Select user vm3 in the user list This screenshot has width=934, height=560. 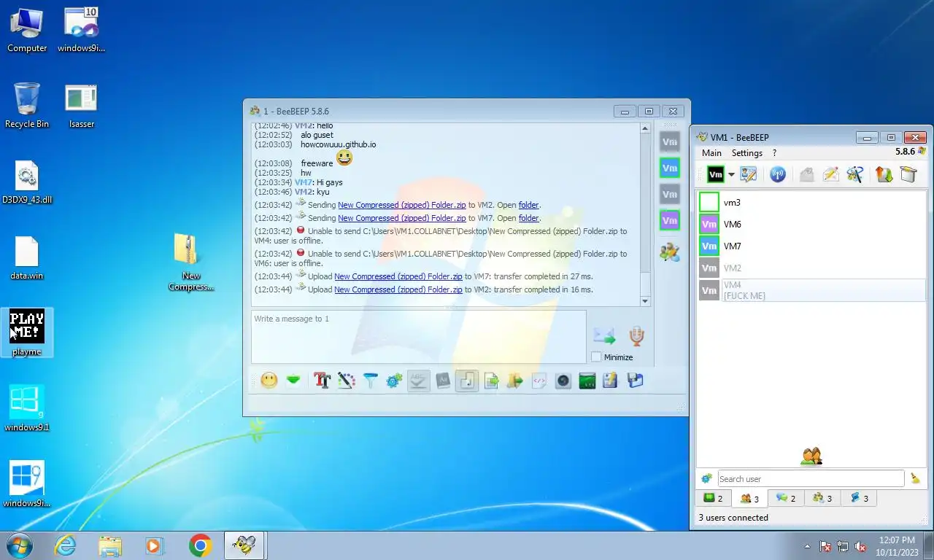(x=811, y=203)
